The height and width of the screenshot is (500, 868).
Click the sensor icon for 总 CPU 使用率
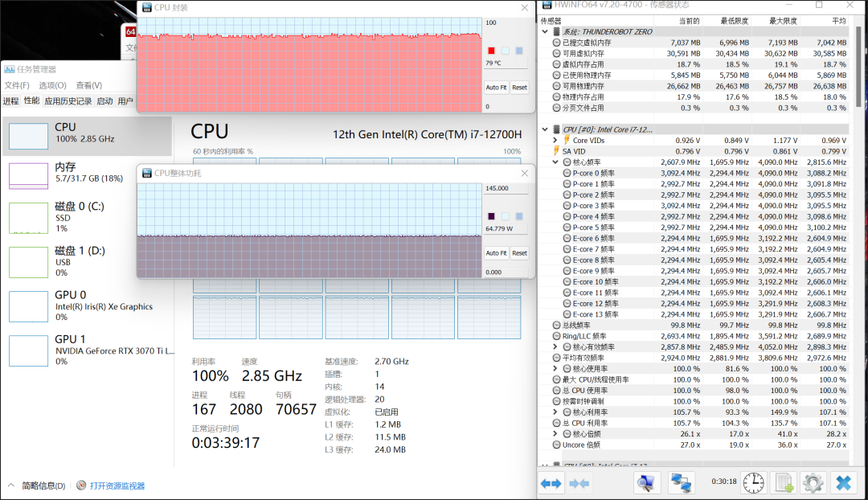click(x=556, y=391)
